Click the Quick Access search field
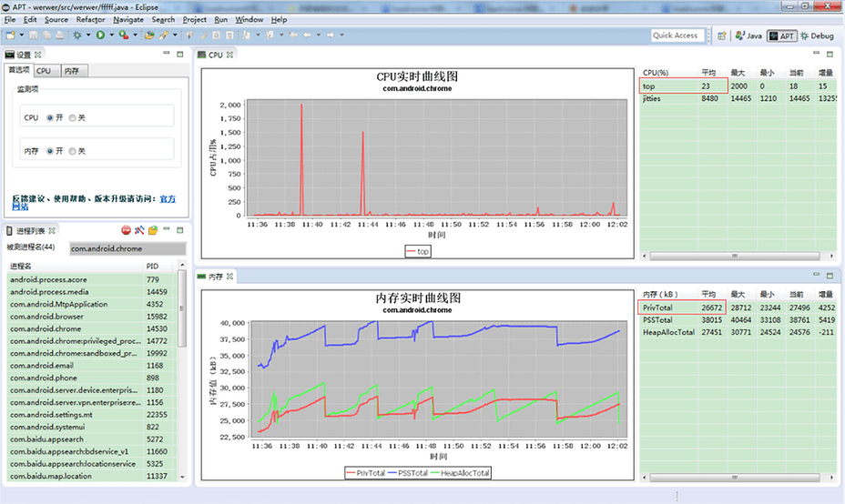 [x=678, y=35]
